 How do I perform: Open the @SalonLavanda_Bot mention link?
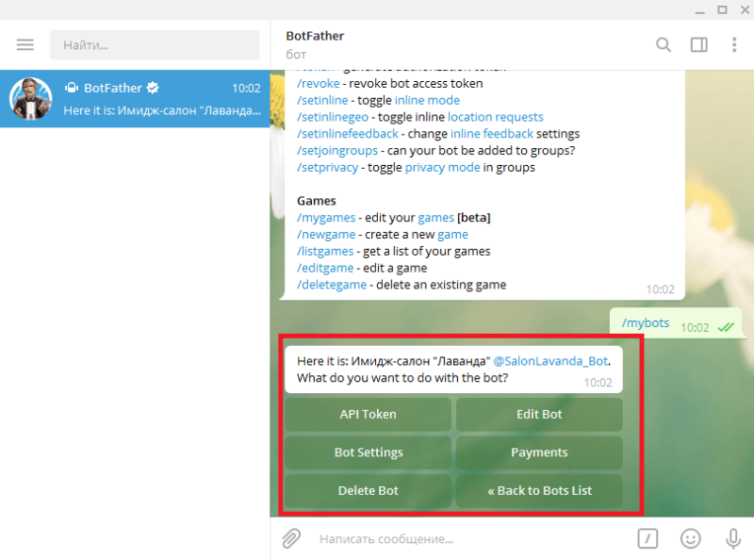(x=550, y=361)
